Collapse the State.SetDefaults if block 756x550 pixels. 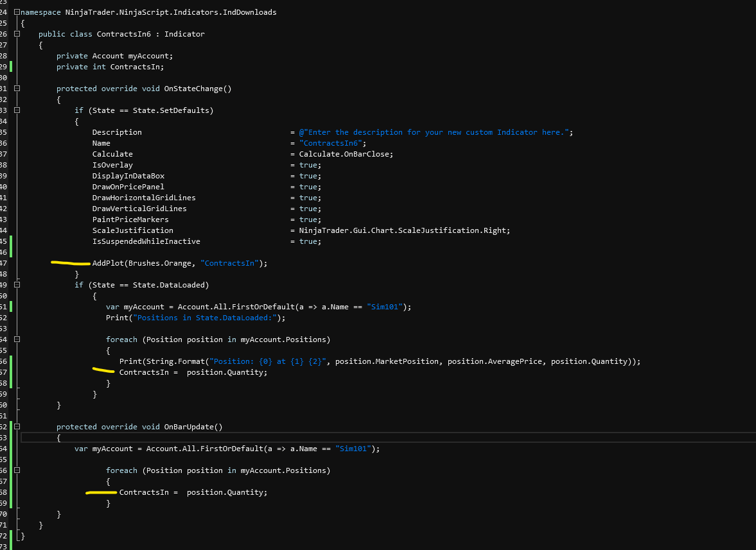coord(17,110)
